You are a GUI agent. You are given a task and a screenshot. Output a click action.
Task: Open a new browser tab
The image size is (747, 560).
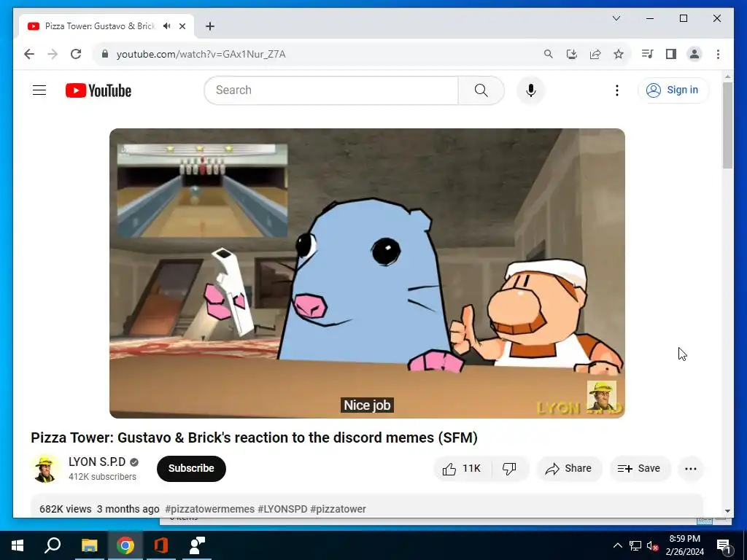(x=209, y=26)
